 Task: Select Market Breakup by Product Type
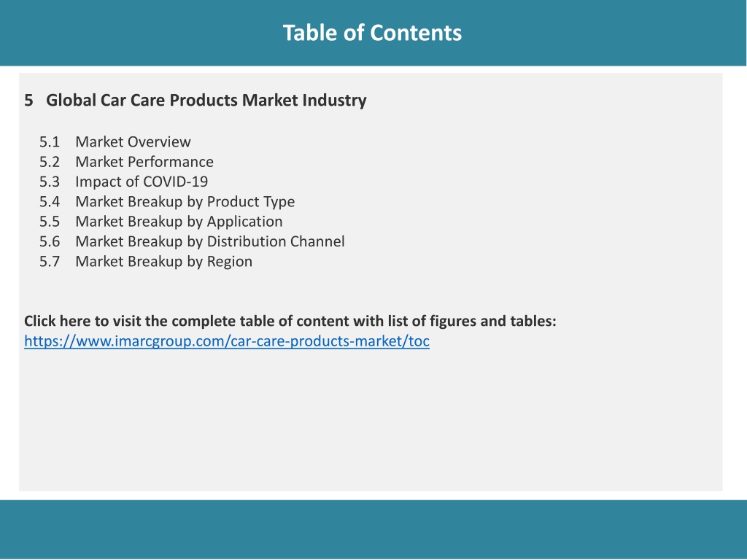(x=185, y=202)
